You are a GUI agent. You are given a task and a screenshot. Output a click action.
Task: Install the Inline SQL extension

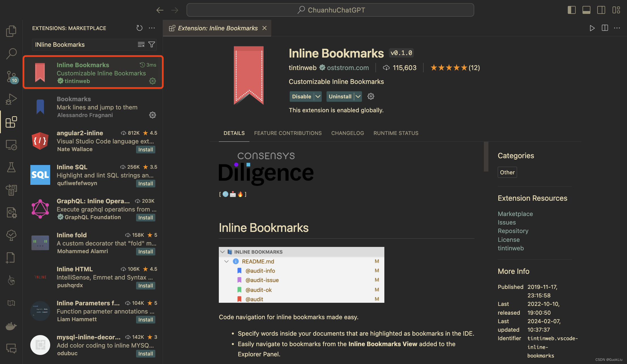point(145,183)
